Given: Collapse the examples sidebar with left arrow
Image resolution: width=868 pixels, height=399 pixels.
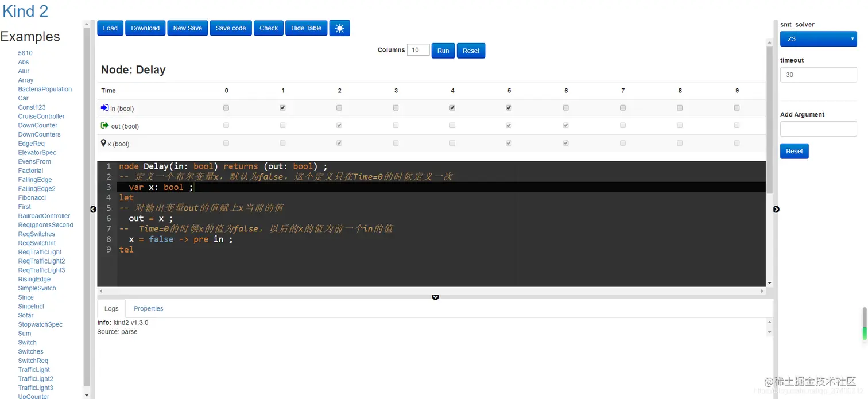Looking at the screenshot, I should tap(93, 210).
